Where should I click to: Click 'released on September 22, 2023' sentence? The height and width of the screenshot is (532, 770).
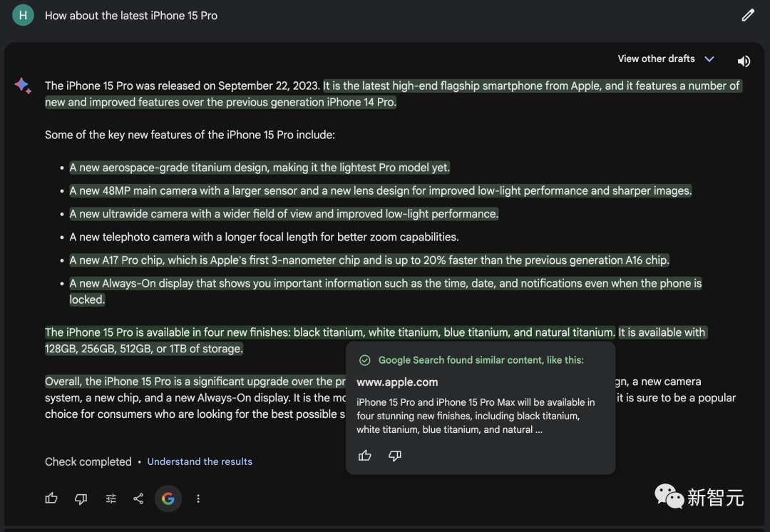point(183,86)
